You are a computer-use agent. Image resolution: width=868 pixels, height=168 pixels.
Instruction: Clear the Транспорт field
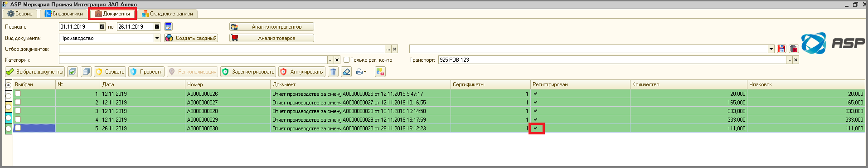tap(795, 60)
